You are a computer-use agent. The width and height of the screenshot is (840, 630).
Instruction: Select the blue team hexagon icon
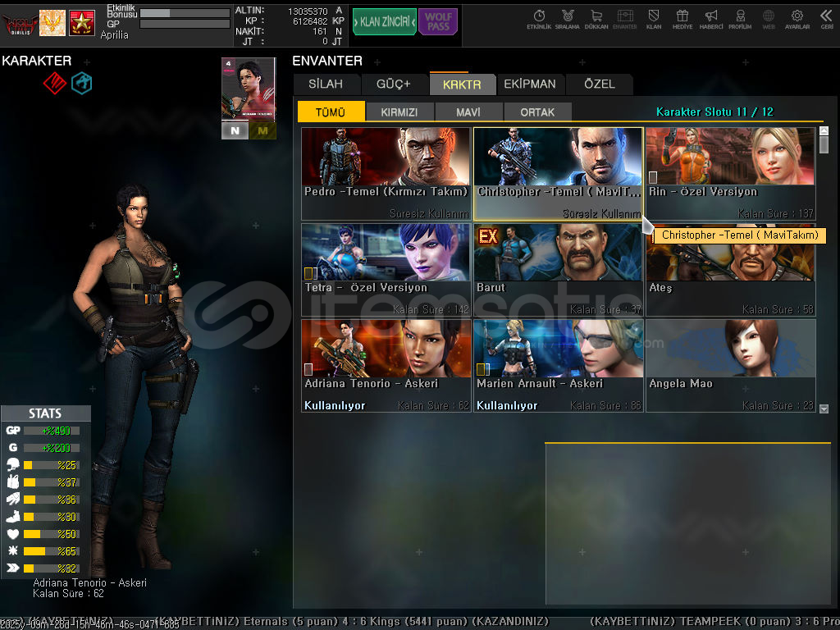tap(82, 84)
